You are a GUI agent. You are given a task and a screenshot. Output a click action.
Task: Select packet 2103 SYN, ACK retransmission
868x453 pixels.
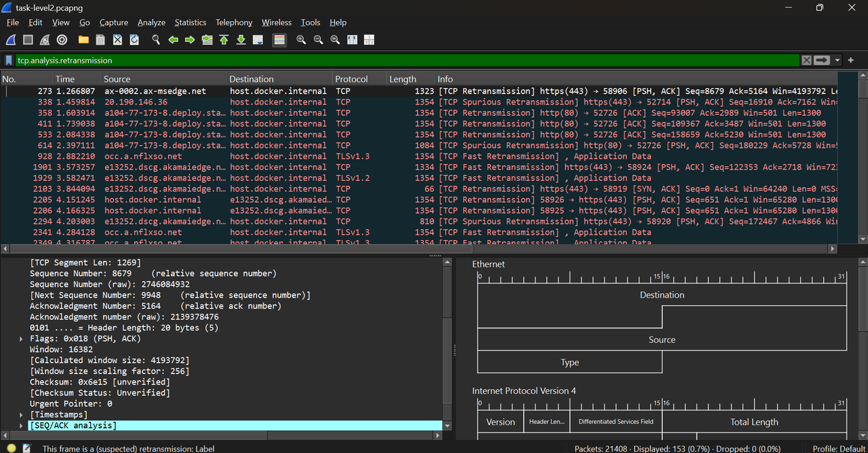(419, 189)
